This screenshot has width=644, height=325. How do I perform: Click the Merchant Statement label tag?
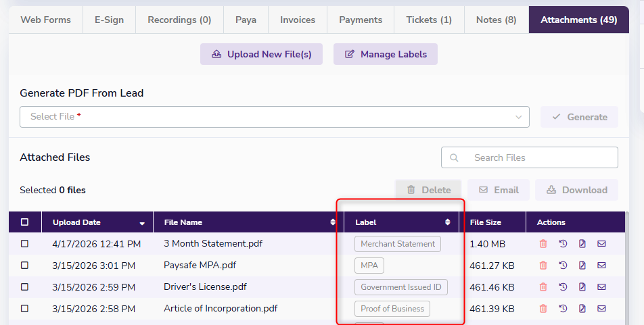pyautogui.click(x=398, y=244)
